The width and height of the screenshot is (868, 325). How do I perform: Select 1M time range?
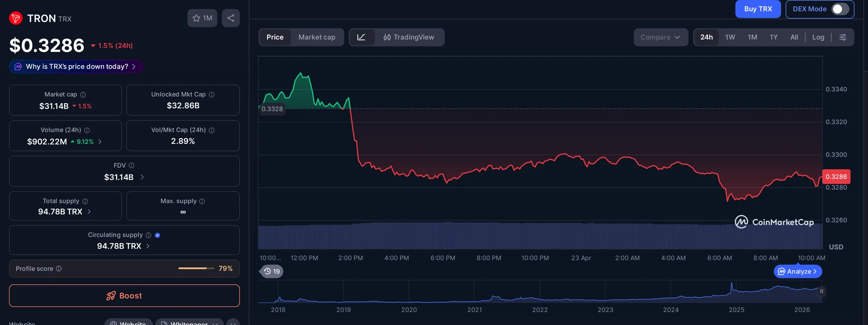(752, 37)
